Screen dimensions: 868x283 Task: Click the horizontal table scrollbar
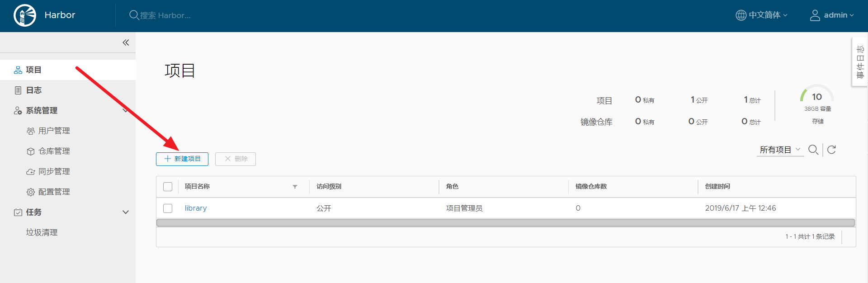click(x=505, y=223)
